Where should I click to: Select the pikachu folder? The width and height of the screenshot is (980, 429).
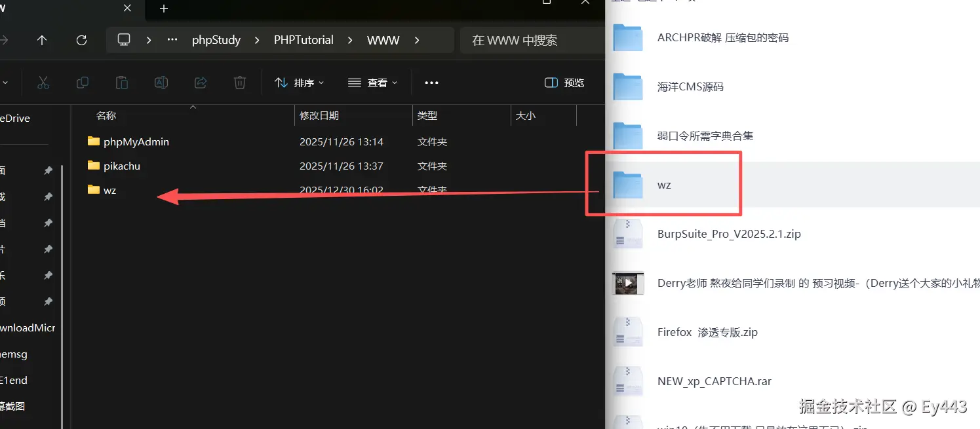tap(122, 166)
